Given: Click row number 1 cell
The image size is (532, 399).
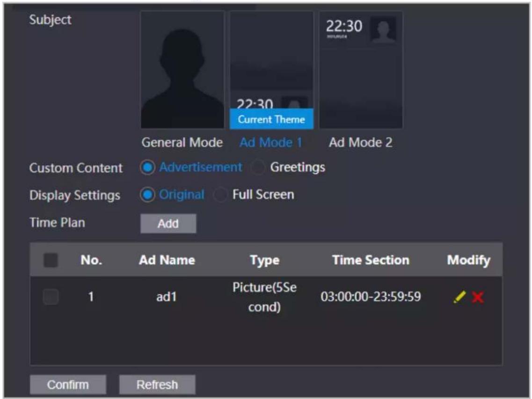Looking at the screenshot, I should [x=91, y=297].
